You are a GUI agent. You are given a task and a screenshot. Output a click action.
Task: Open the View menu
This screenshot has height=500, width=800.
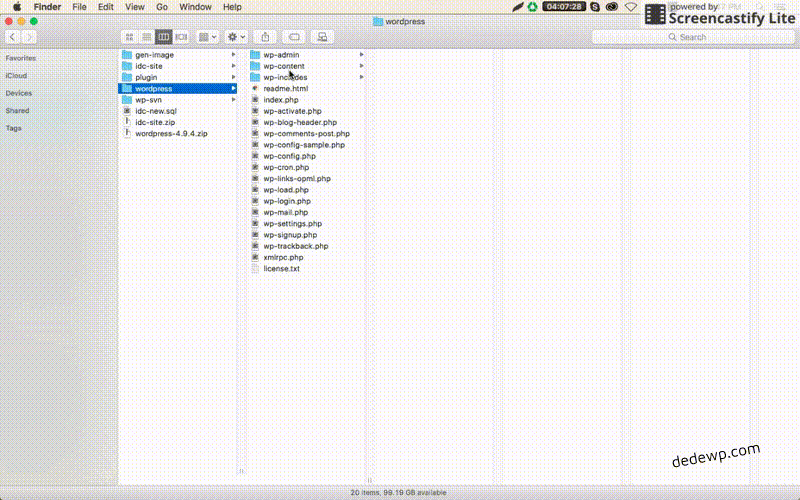coord(132,7)
